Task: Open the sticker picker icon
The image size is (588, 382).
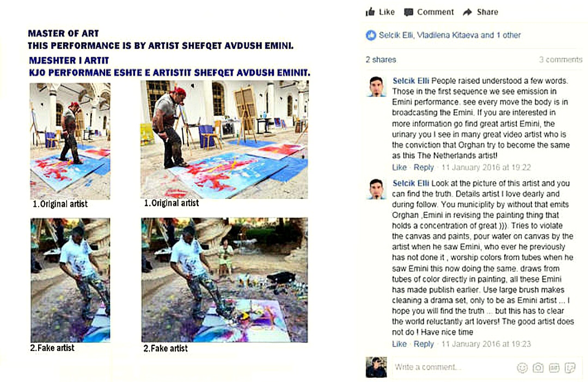Action: click(x=570, y=368)
